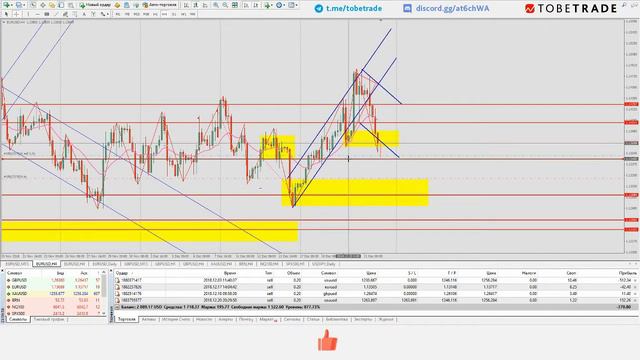Open the t.me/tobetrade link
This screenshot has height=360, width=640.
[x=348, y=8]
